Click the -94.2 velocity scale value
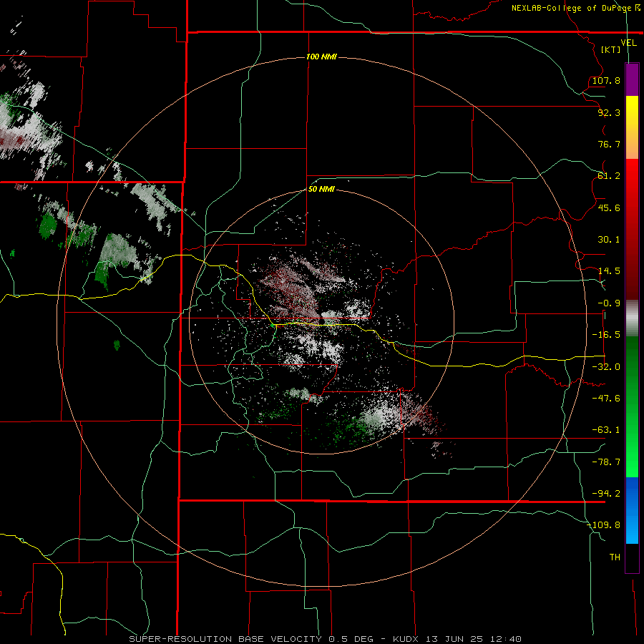This screenshot has height=644, width=644. coord(606,494)
